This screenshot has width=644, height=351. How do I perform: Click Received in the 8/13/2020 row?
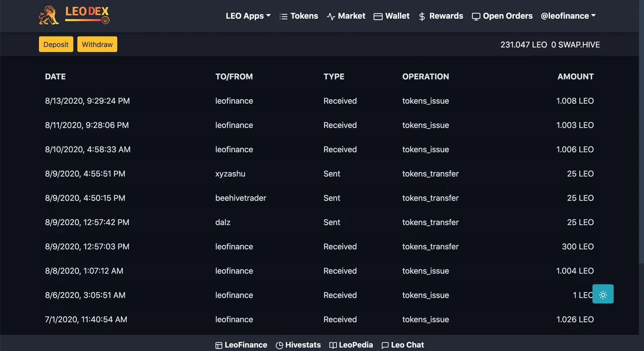[x=340, y=101]
